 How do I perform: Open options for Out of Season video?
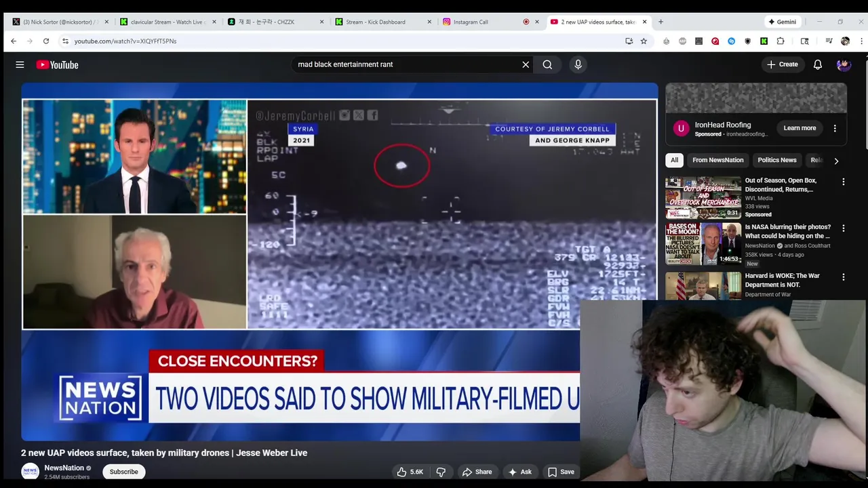pos(844,182)
